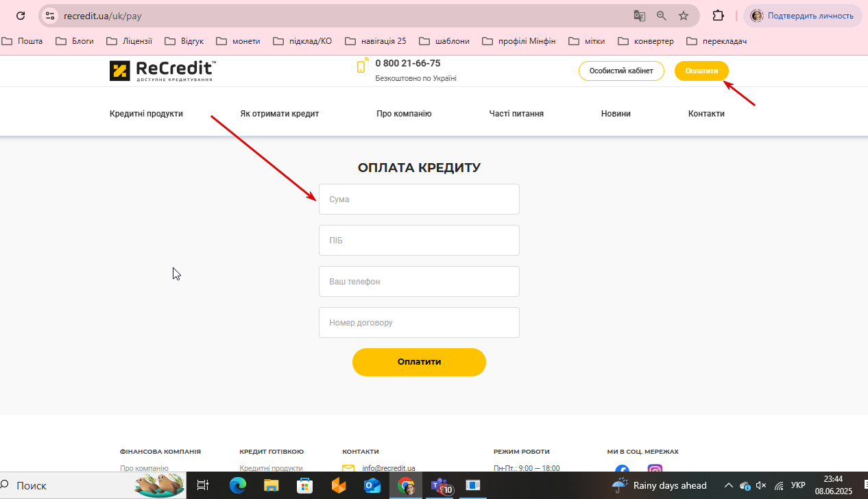Open Outlook from the taskbar
The height and width of the screenshot is (499, 868).
[372, 485]
